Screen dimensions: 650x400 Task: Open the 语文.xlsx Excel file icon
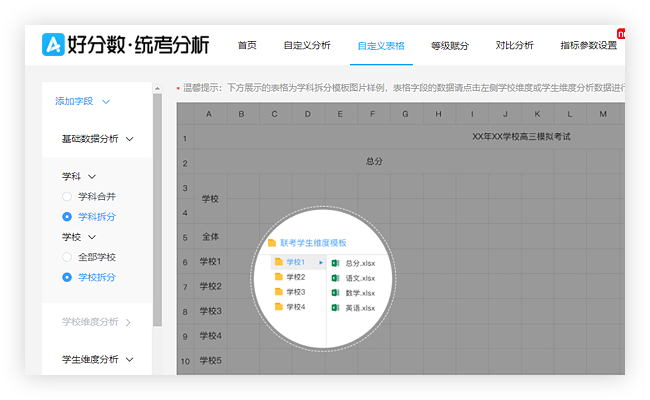pos(336,277)
